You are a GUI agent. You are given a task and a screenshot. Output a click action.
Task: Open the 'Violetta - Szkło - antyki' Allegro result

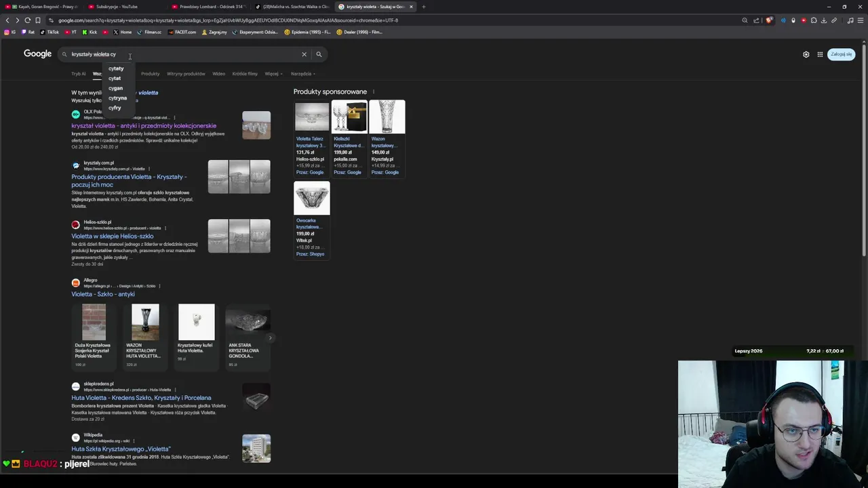point(103,294)
